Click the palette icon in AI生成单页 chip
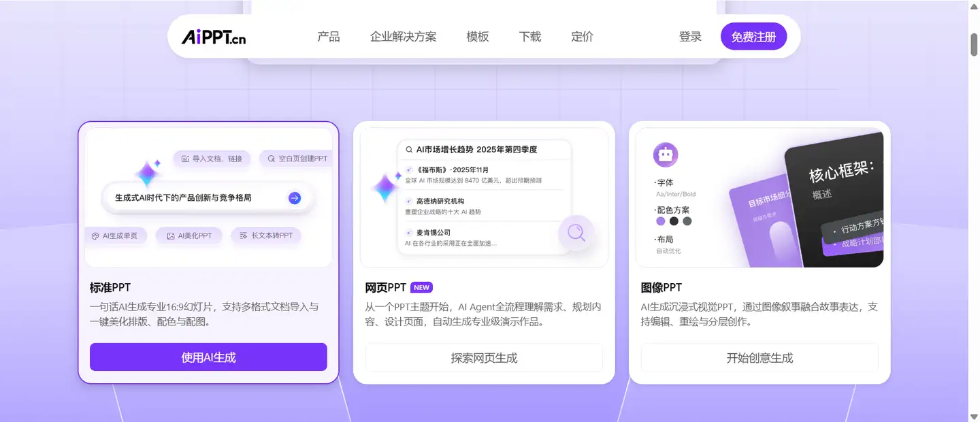This screenshot has width=980, height=422. click(x=96, y=236)
